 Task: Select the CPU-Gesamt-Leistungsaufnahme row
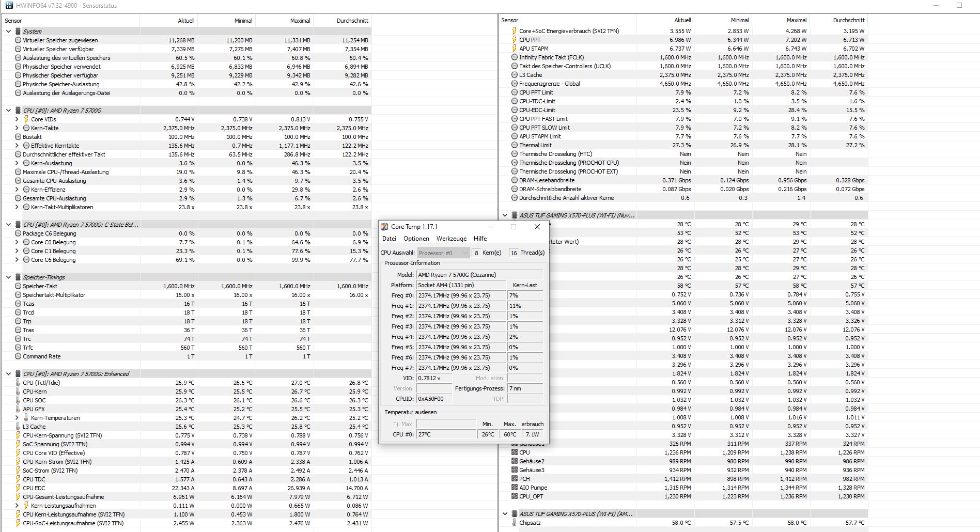[186, 497]
